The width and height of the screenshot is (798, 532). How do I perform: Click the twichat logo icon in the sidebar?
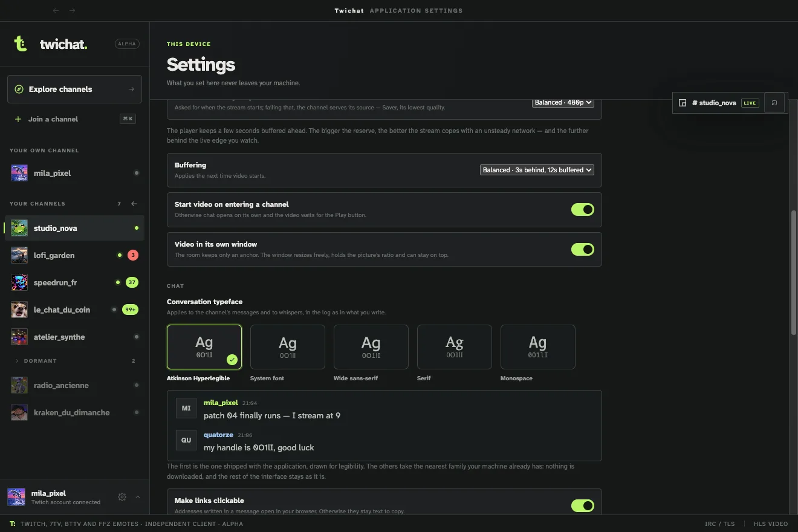(21, 44)
